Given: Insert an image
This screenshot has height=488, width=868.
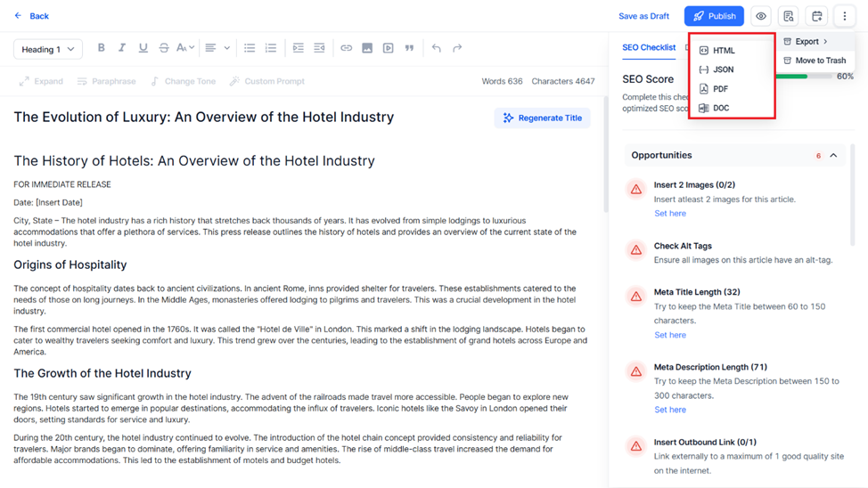Looking at the screenshot, I should [367, 48].
